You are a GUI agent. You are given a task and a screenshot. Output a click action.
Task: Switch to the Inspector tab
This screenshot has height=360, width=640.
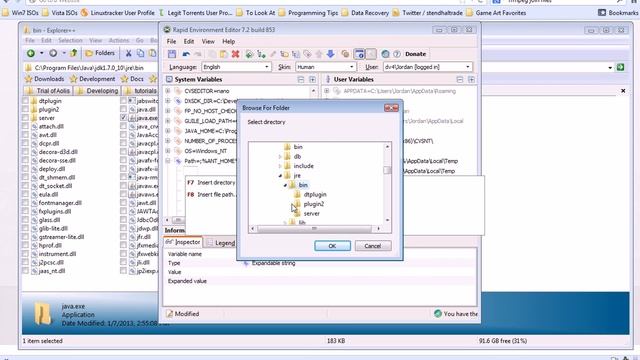pyautogui.click(x=183, y=242)
